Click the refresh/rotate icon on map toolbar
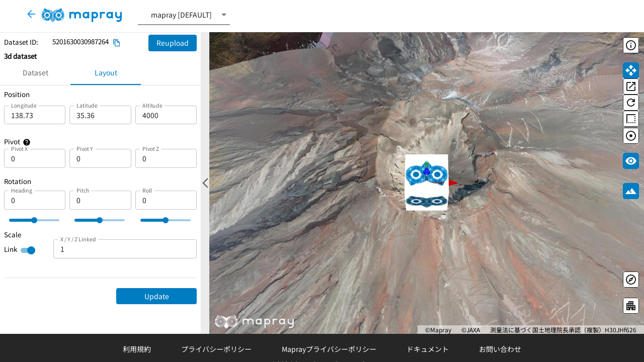 coord(631,103)
